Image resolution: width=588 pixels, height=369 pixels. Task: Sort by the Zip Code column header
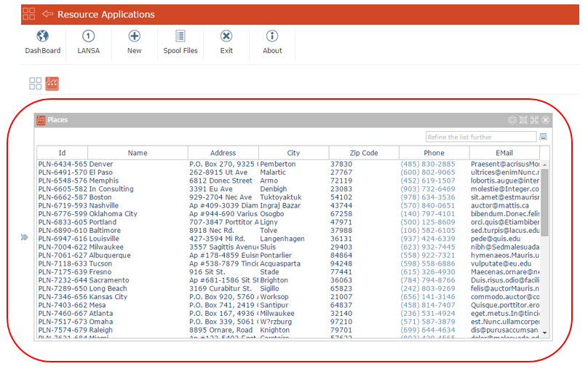click(x=364, y=153)
